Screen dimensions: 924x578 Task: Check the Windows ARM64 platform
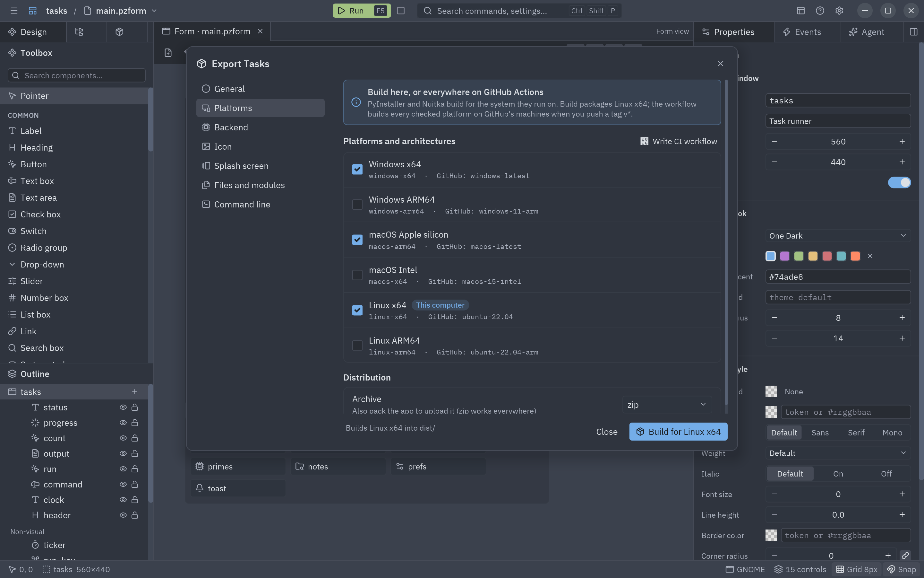[x=357, y=205]
